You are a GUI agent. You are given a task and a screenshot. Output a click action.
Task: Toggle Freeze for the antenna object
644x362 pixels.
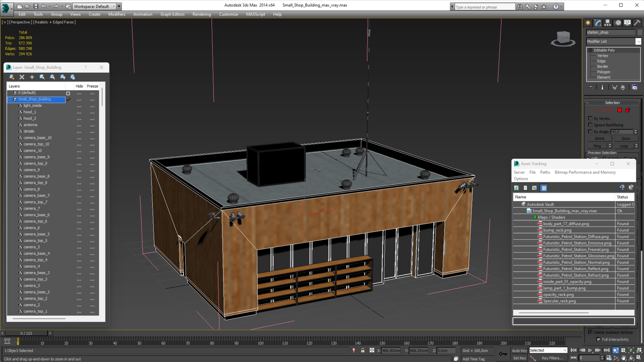[92, 125]
